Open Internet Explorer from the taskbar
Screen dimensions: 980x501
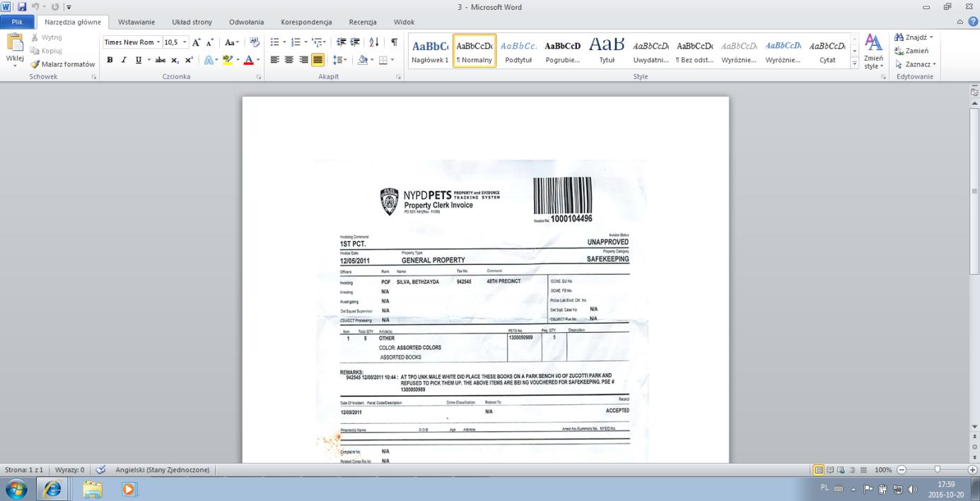pos(53,488)
